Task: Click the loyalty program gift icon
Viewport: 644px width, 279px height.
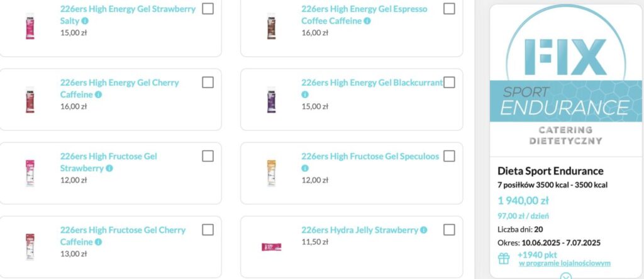Action: (504, 258)
